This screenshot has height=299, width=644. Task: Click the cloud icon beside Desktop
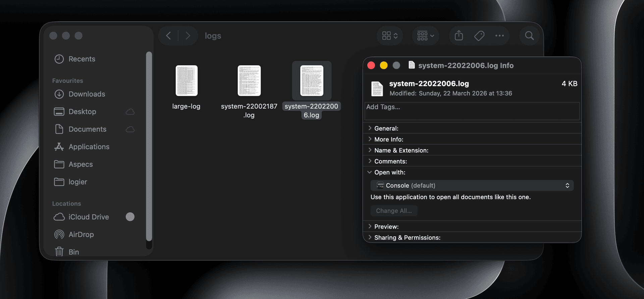[x=130, y=112]
